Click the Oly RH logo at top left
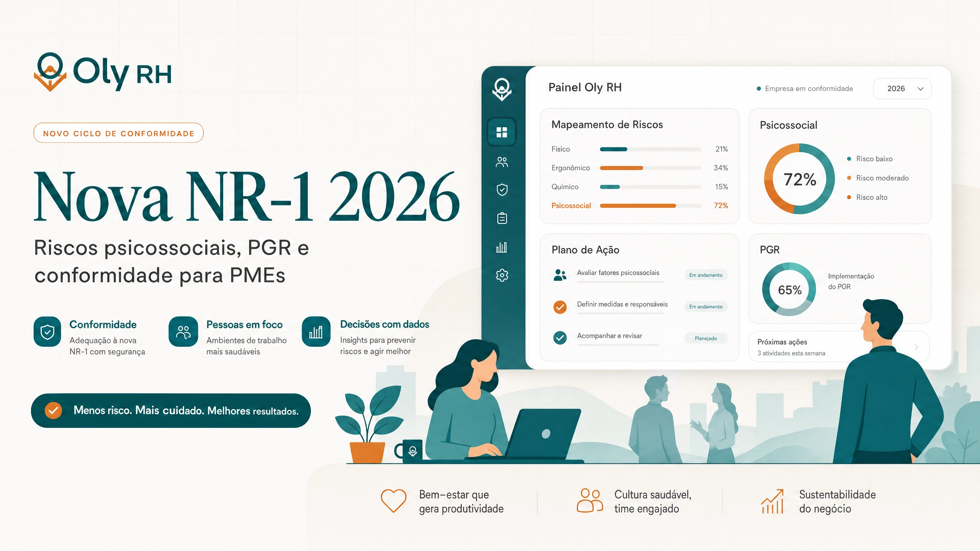The image size is (980, 551). [x=103, y=72]
